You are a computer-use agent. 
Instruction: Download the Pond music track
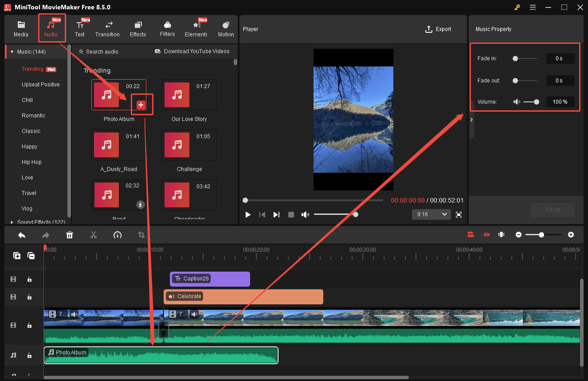141,205
